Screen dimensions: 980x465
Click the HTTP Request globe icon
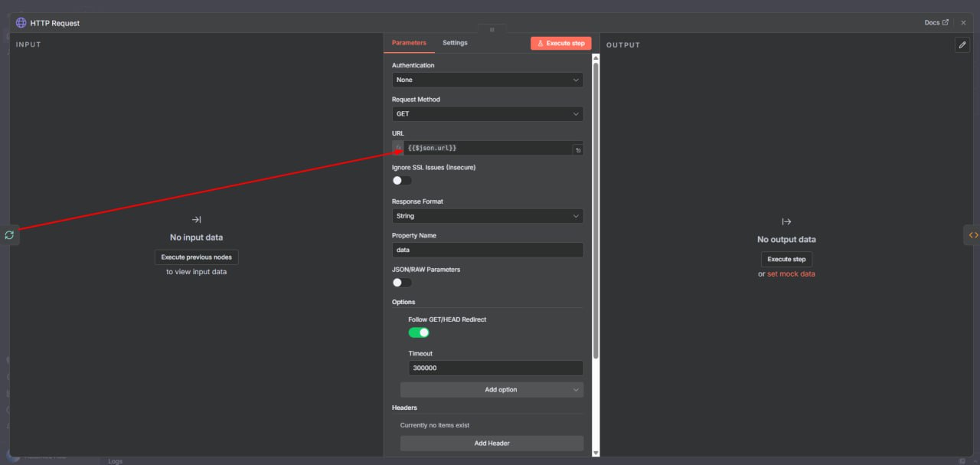click(20, 22)
